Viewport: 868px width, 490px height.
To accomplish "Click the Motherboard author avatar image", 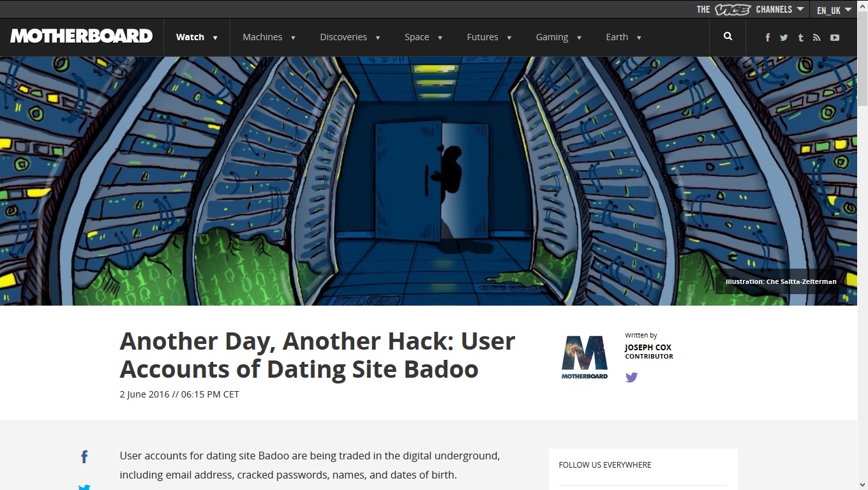I will point(585,357).
